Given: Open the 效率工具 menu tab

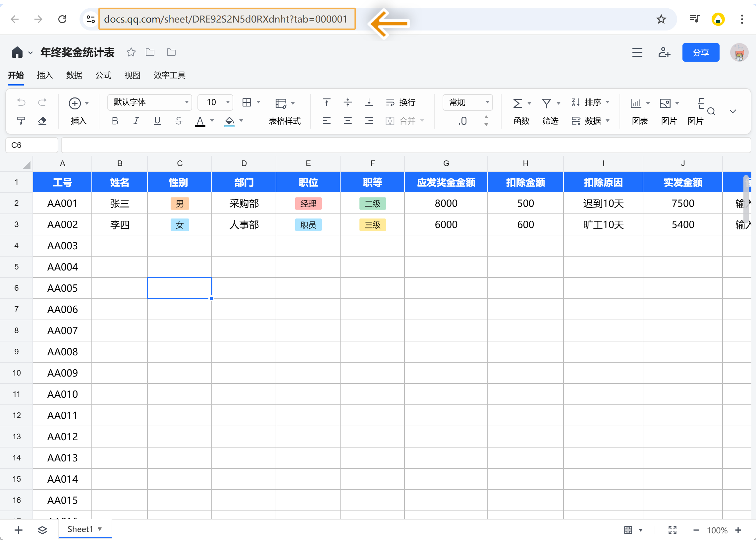Looking at the screenshot, I should [169, 75].
